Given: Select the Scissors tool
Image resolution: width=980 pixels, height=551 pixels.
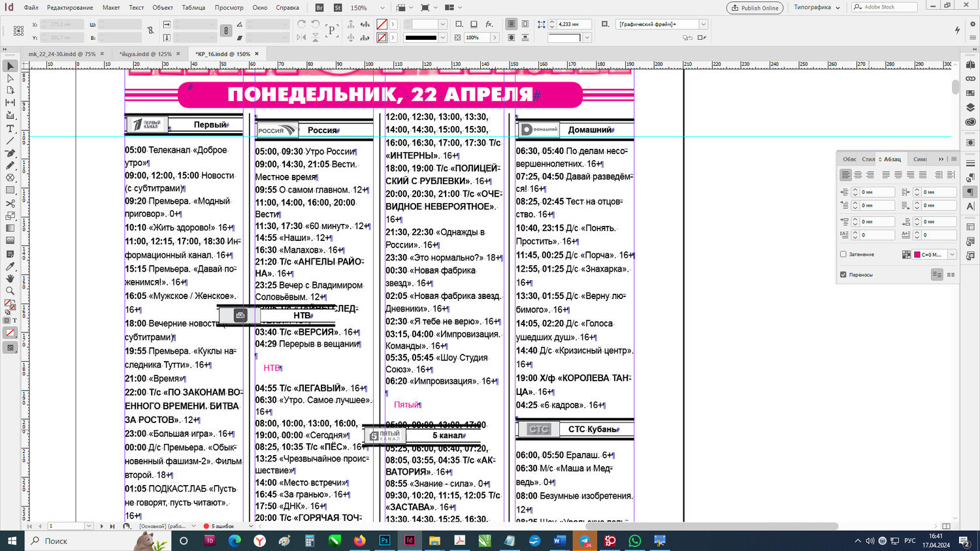Looking at the screenshot, I should click(10, 204).
